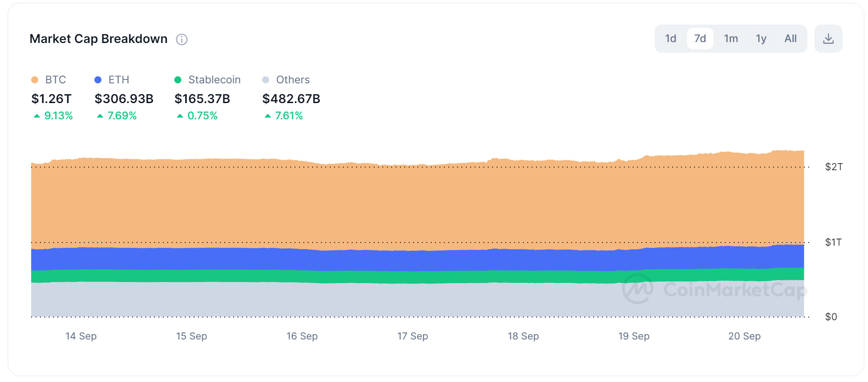Click the green Stablecoin legend dot

[x=178, y=80]
